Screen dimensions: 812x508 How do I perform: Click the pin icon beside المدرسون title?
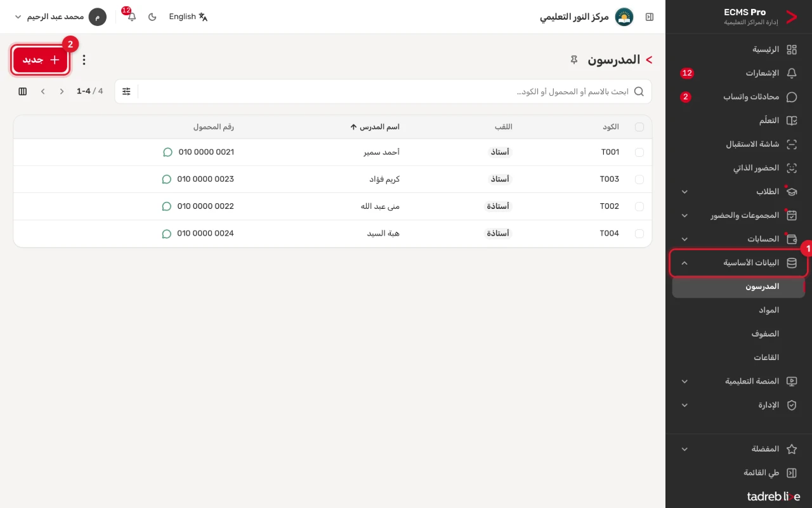[574, 60]
